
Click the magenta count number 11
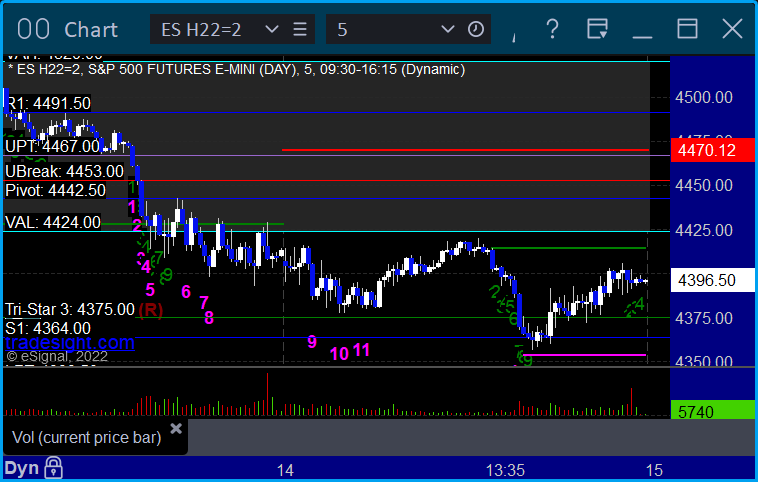[x=361, y=350]
